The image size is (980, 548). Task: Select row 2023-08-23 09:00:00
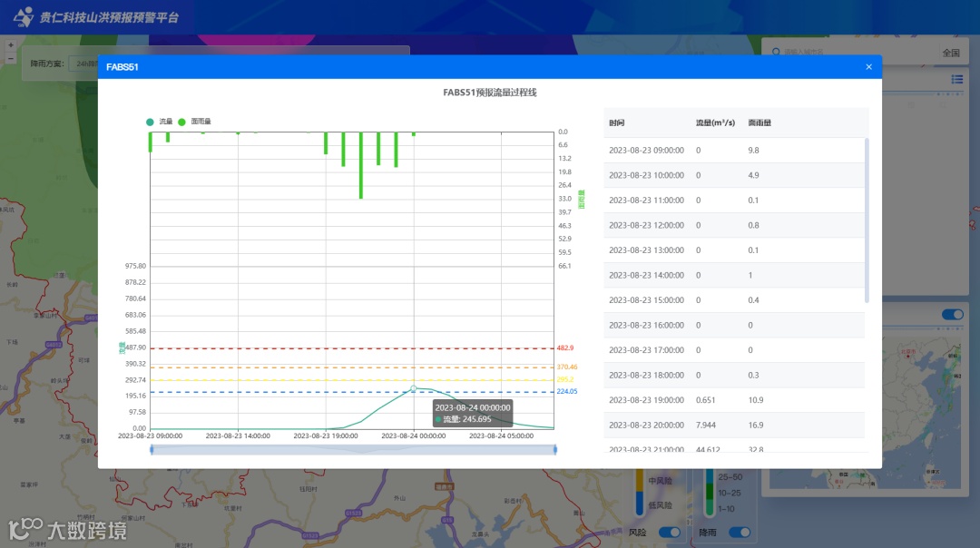coord(734,150)
